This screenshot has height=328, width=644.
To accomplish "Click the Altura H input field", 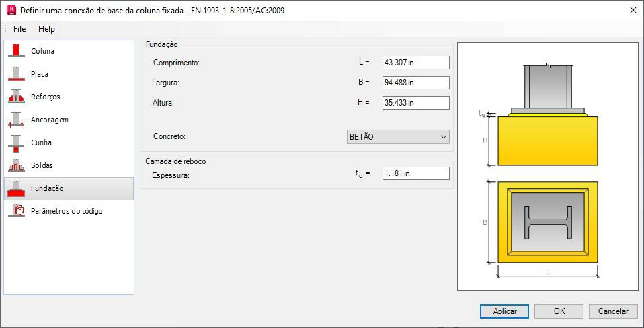I will (x=415, y=103).
